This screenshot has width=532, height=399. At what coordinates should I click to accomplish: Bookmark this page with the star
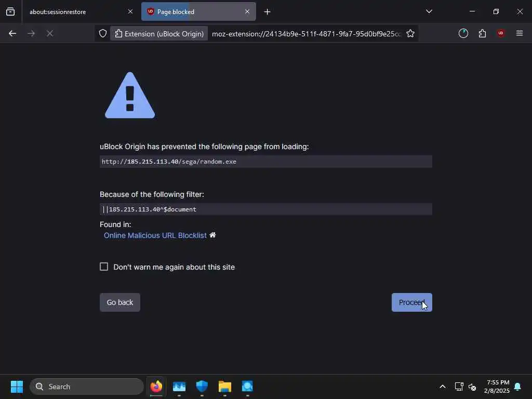410,33
